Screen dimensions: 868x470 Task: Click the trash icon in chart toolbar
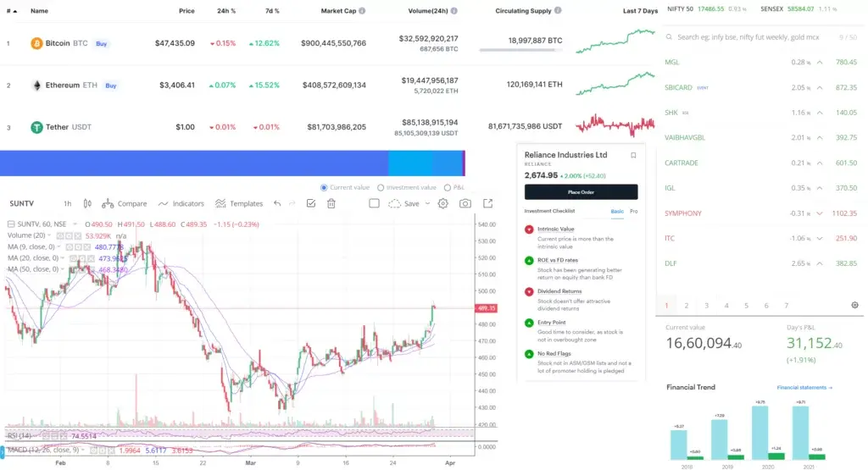(x=331, y=203)
